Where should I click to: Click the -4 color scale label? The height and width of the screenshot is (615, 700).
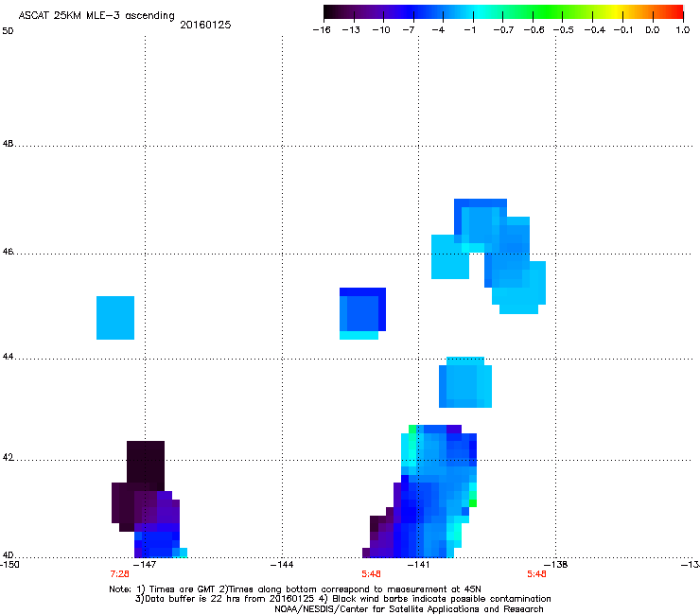(x=438, y=30)
